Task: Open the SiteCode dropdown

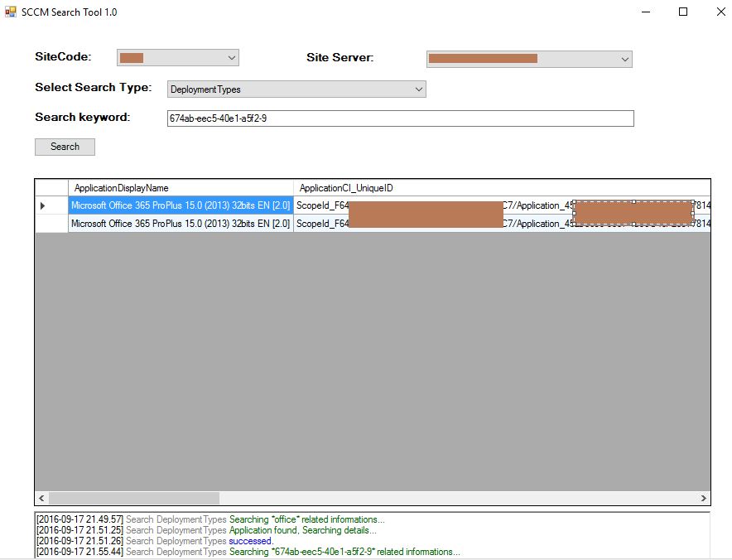Action: coord(178,57)
